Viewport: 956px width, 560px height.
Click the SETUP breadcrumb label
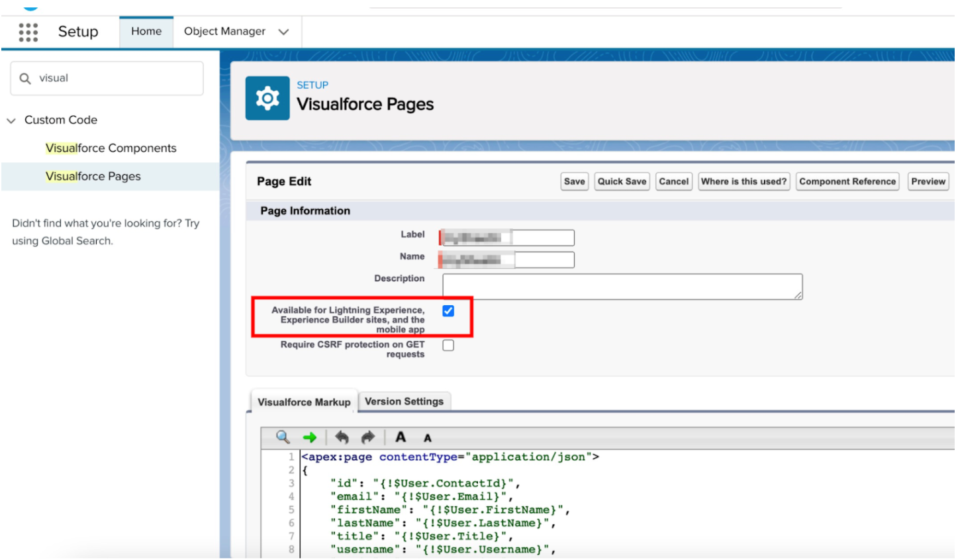click(x=312, y=85)
